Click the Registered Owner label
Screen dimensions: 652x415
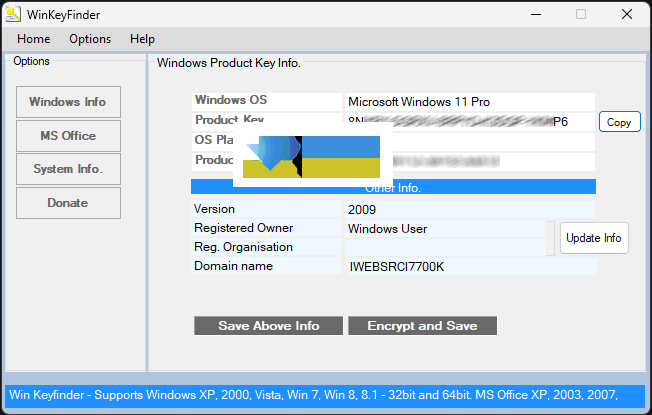coord(243,228)
